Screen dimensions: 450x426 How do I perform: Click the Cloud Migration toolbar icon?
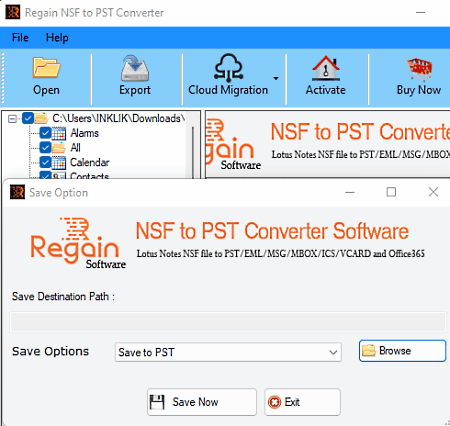pos(228,68)
